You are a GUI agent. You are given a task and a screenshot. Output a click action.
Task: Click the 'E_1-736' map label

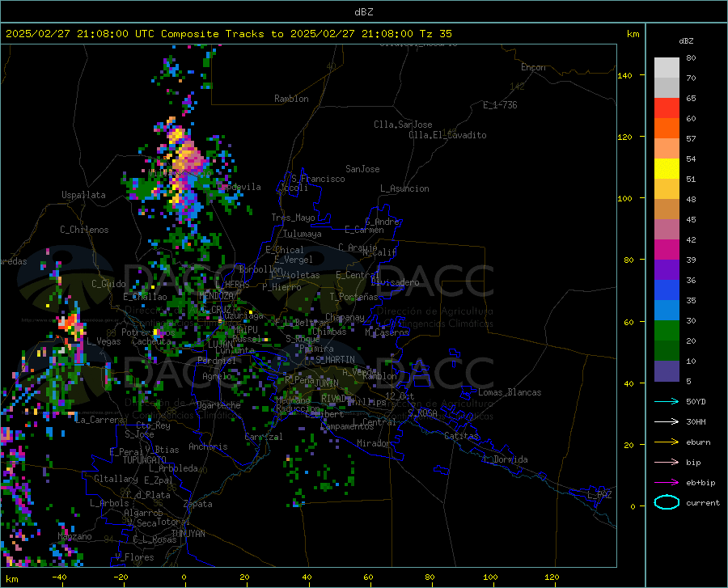point(500,105)
